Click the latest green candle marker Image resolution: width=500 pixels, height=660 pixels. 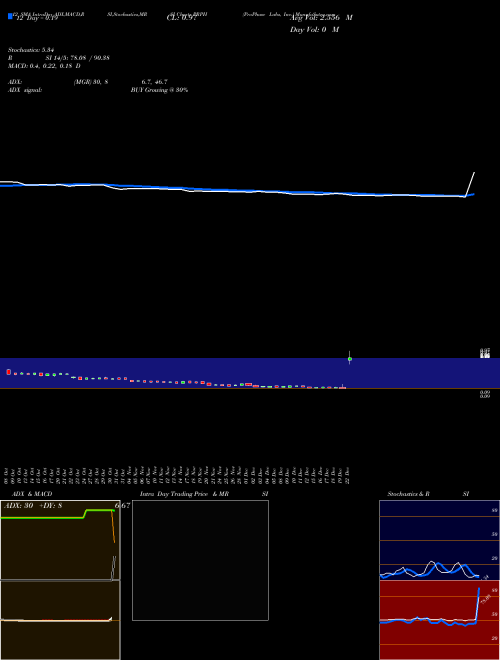350,359
